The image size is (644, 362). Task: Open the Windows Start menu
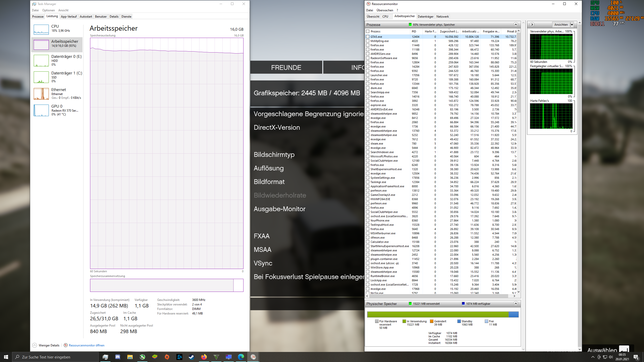coord(6,357)
